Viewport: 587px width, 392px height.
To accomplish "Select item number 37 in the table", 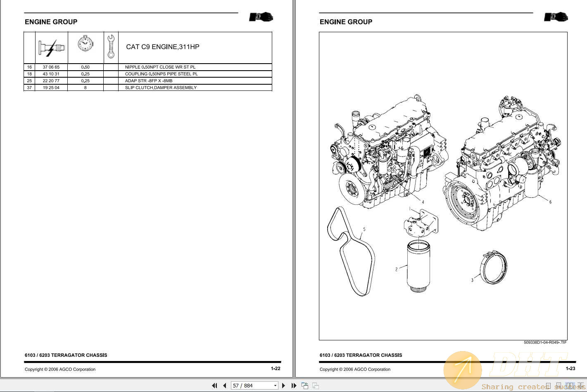I will click(29, 88).
